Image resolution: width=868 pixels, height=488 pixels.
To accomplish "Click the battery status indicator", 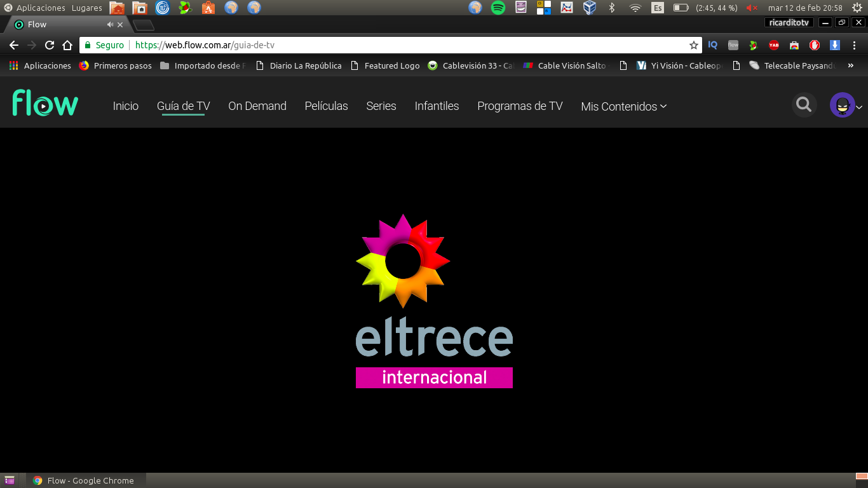I will coord(705,8).
